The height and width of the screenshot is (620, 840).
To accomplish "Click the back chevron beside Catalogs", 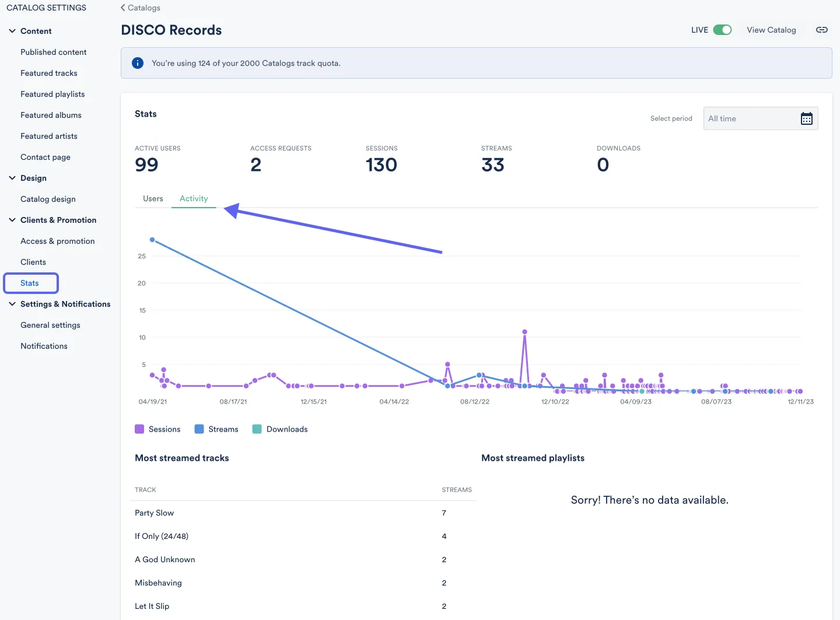I will click(x=123, y=8).
